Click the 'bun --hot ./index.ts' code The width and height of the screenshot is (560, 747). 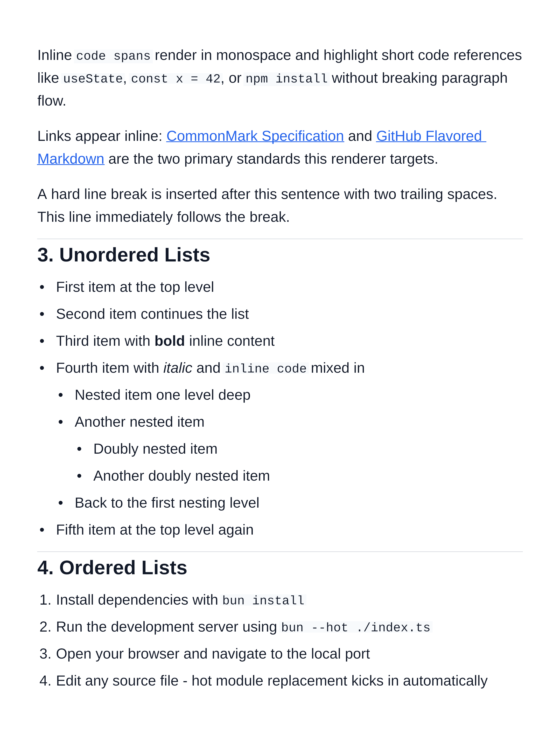coord(355,627)
